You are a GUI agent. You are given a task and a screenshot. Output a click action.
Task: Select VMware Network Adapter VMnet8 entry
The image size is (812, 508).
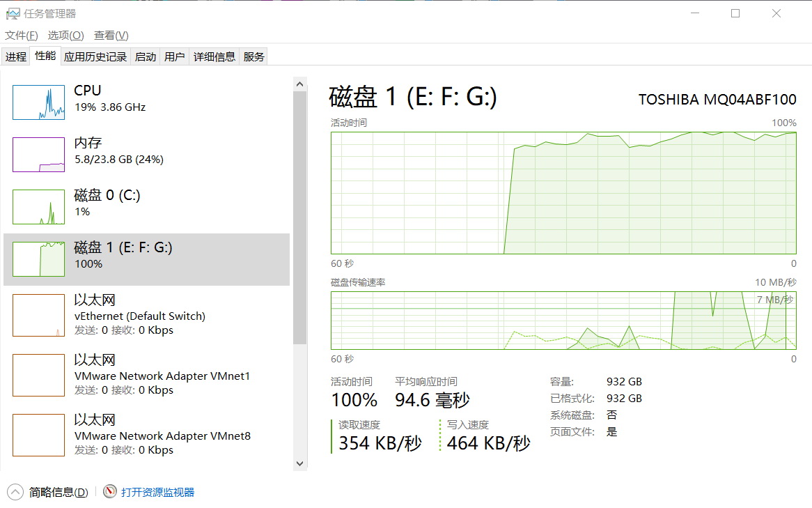click(162, 436)
